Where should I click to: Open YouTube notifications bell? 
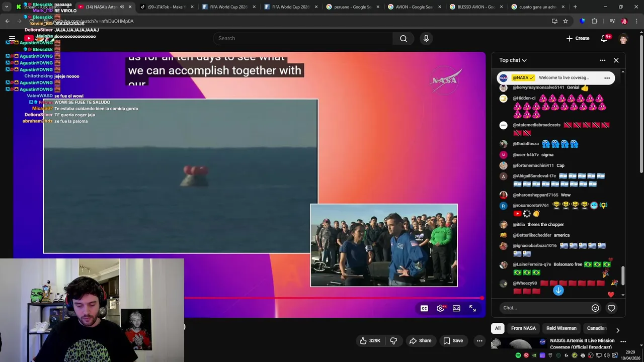[604, 38]
